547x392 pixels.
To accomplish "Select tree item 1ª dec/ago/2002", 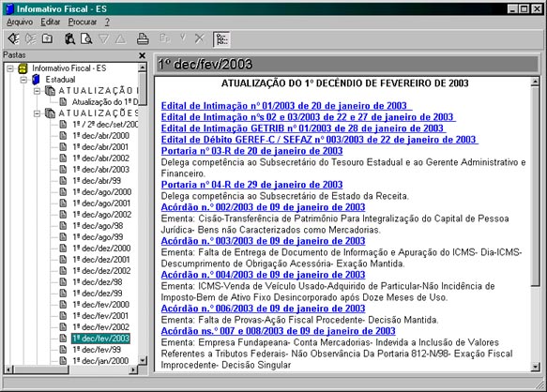I will coord(102,214).
